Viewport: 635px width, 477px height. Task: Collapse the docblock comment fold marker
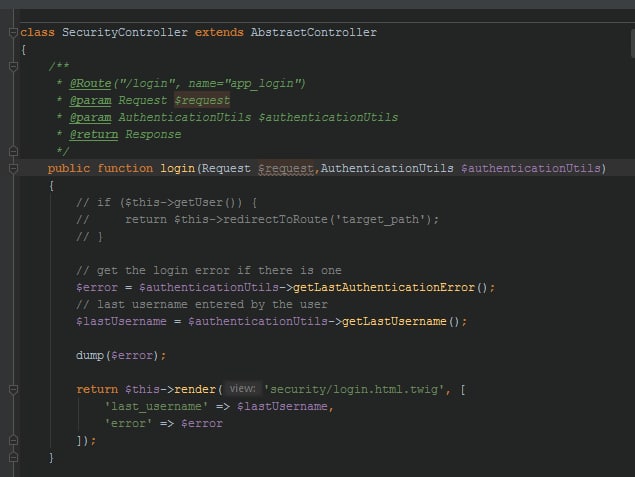(x=13, y=66)
